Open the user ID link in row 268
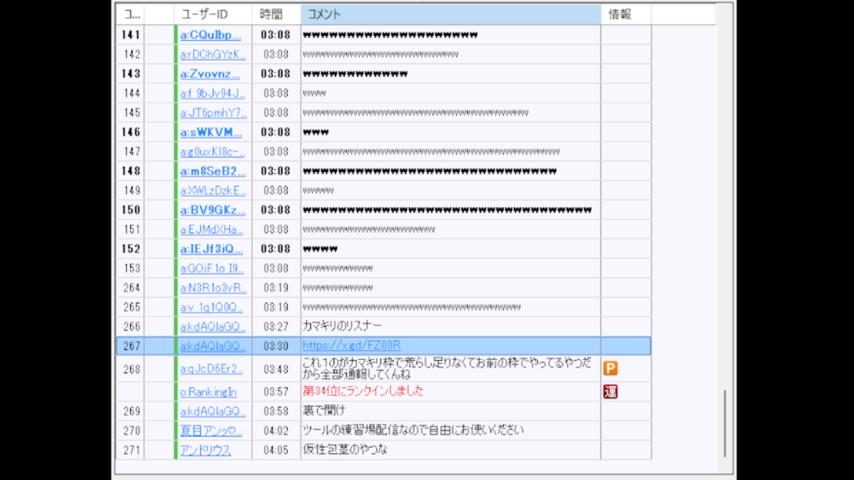The image size is (854, 480). point(211,369)
